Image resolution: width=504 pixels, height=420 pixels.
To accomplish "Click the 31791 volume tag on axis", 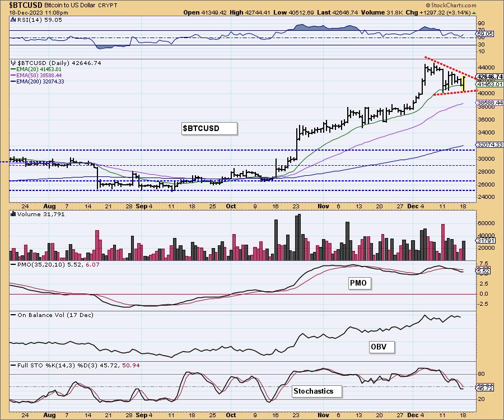I will tap(486, 241).
